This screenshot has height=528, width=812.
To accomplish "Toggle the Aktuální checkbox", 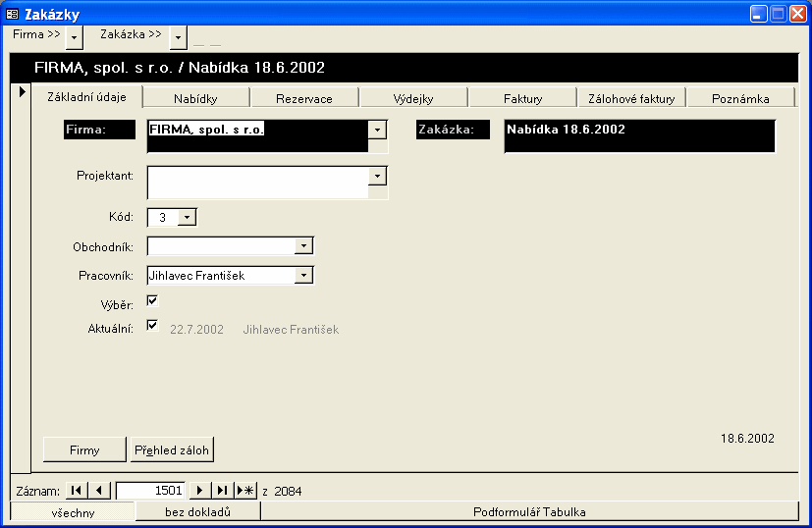I will 152,326.
